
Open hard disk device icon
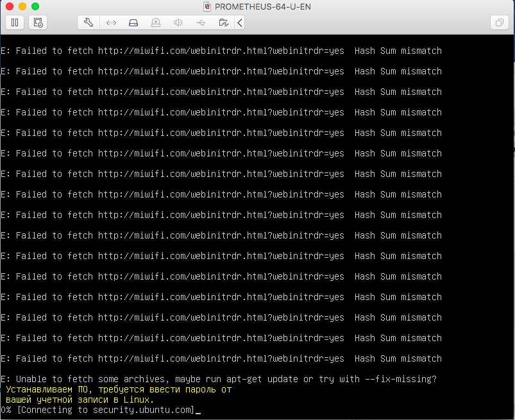133,22
